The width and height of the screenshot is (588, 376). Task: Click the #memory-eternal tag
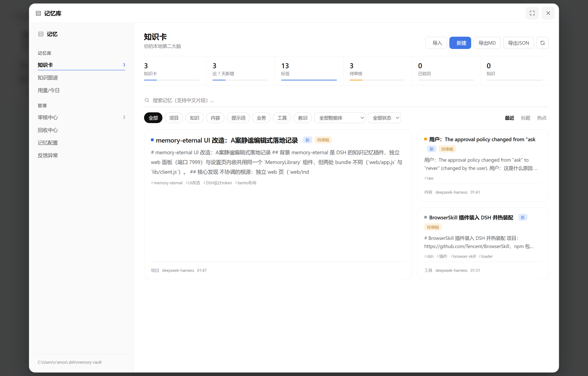coord(166,183)
